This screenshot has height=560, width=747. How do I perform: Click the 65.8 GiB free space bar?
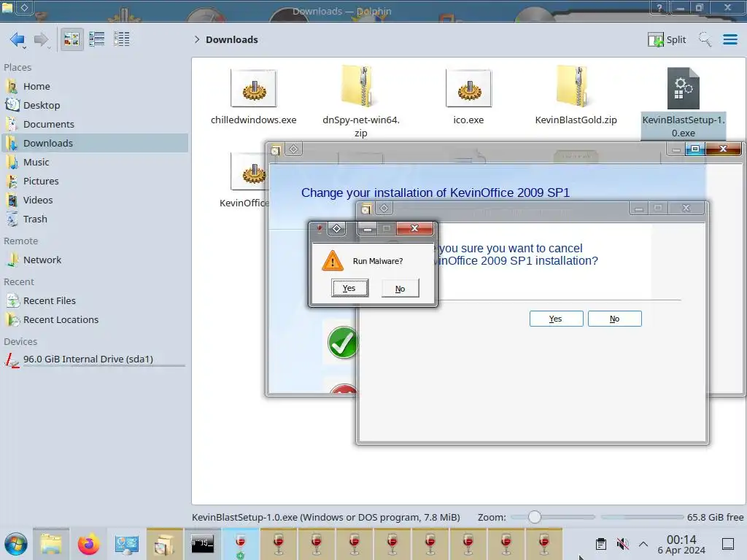642,517
